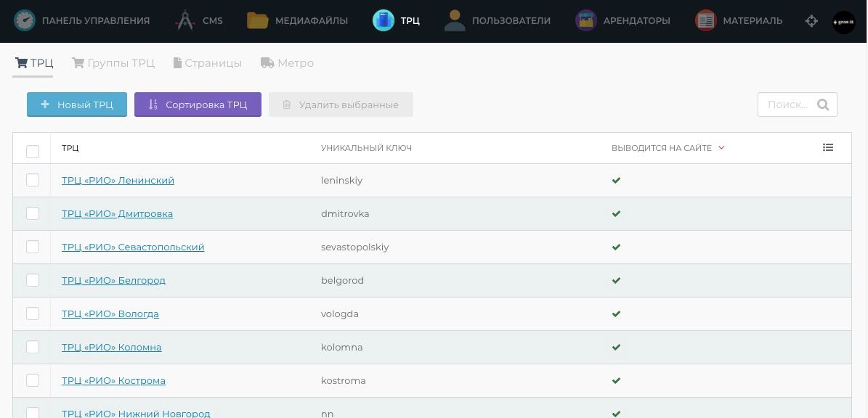Screen dimensions: 868x418
Task: Click the truck icon of Метро tab
Action: point(267,62)
